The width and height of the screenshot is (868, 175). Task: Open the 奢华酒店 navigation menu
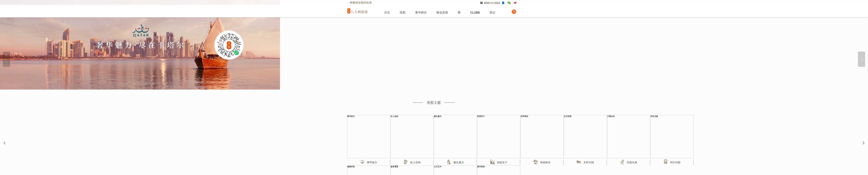pyautogui.click(x=421, y=13)
